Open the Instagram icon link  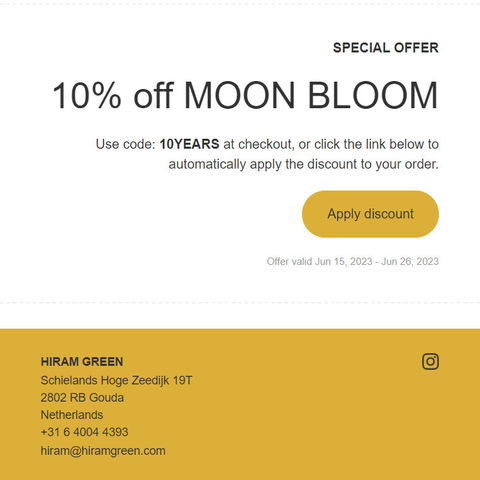430,361
